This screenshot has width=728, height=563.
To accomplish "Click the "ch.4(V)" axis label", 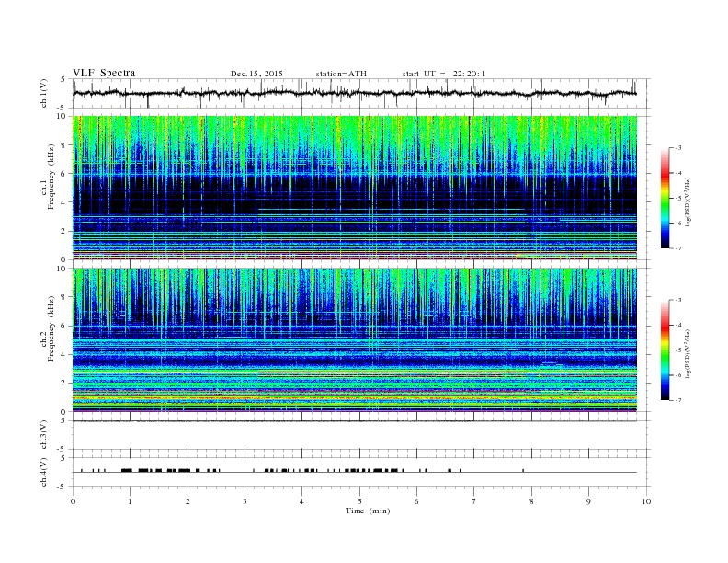I will coord(44,472).
